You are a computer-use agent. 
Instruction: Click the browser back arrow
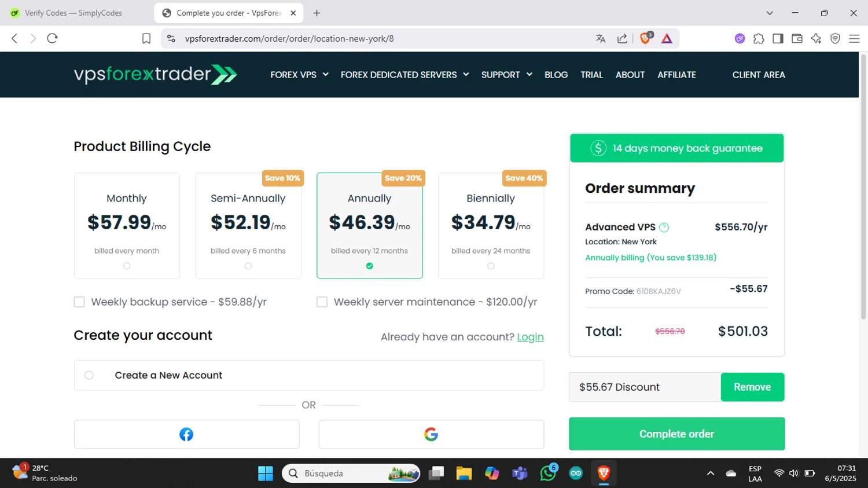click(x=14, y=38)
